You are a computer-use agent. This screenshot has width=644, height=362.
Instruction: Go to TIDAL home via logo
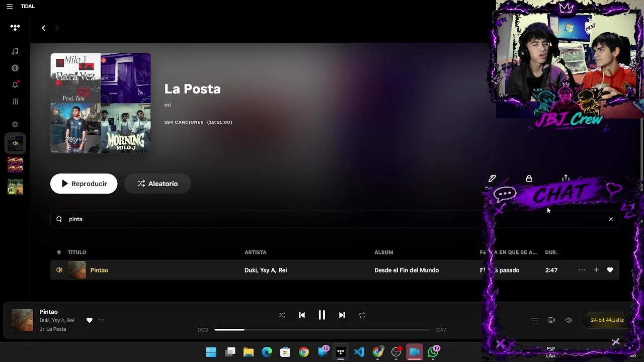click(x=15, y=28)
